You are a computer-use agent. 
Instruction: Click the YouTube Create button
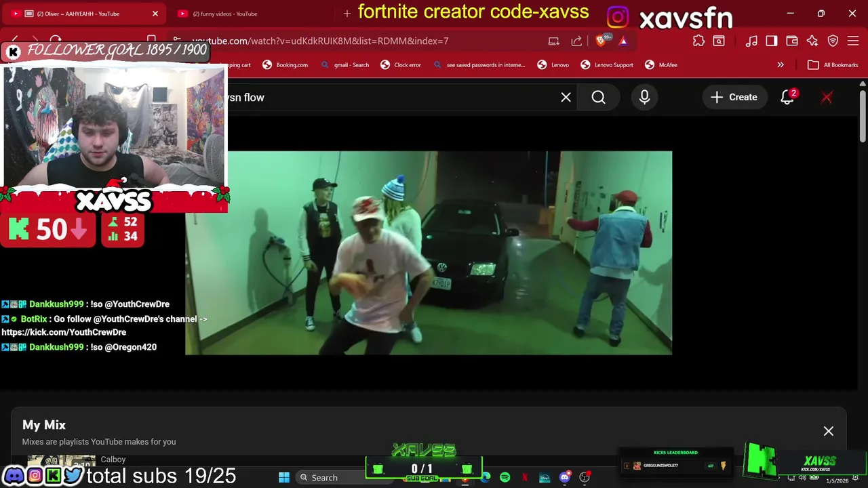click(x=734, y=98)
